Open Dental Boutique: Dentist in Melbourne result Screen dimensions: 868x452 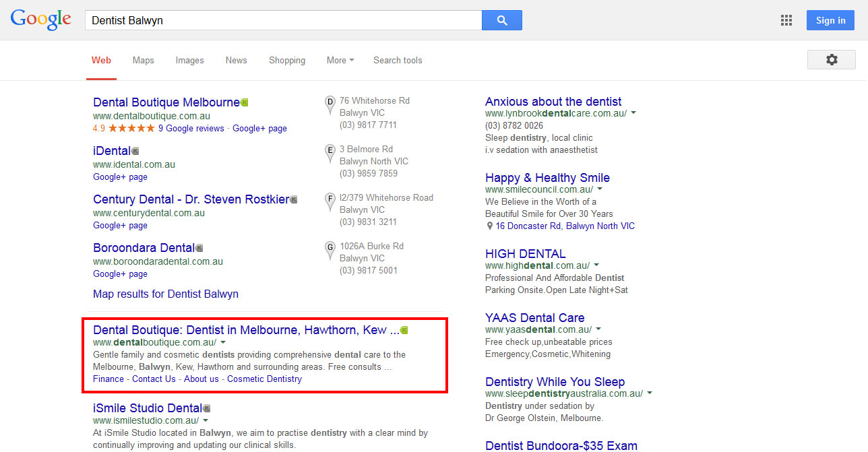click(246, 330)
